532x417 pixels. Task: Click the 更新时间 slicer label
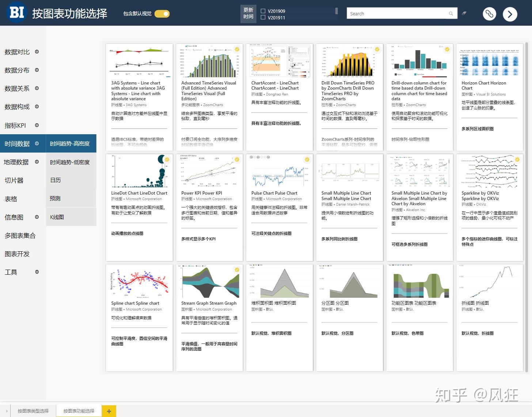(248, 14)
